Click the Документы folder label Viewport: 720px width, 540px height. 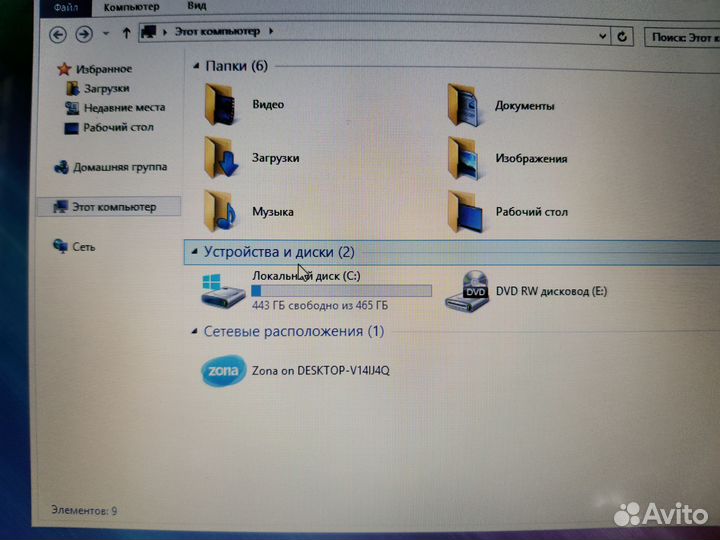pos(524,106)
